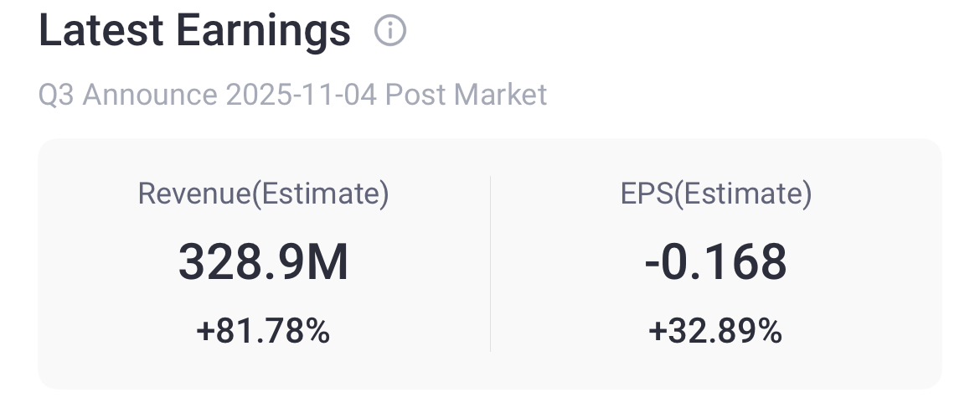This screenshot has height=403, width=980.
Task: Tap the Latest Earnings heading
Action: (194, 32)
